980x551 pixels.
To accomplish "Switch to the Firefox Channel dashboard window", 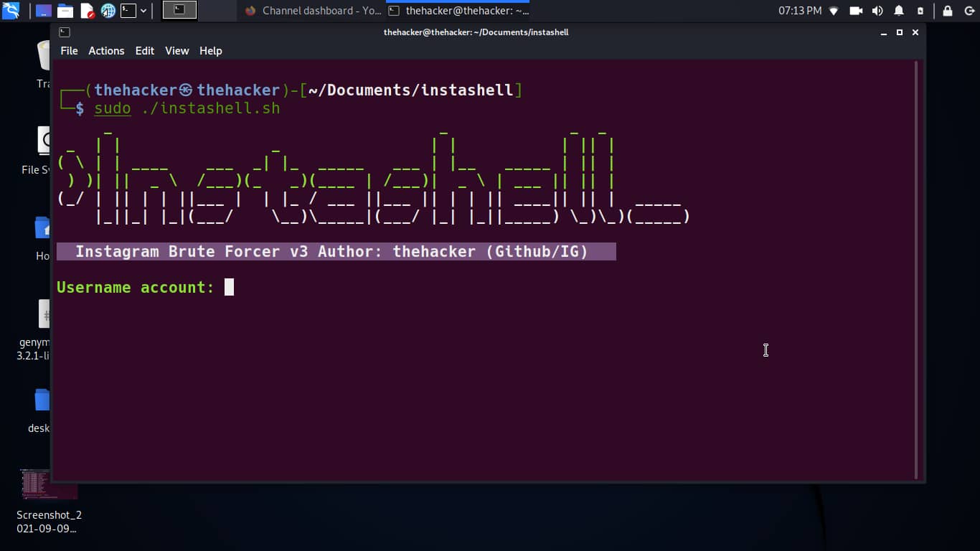I will click(313, 11).
